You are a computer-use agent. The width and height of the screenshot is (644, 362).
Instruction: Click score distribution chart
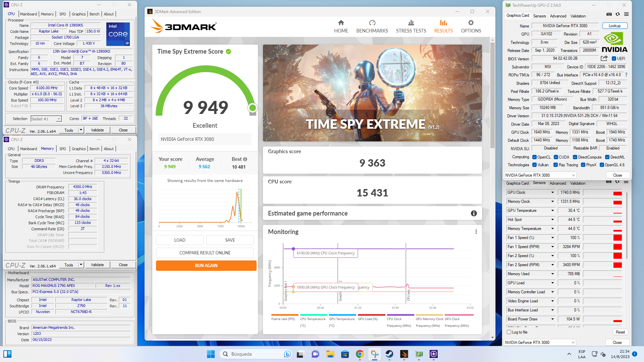pyautogui.click(x=205, y=207)
